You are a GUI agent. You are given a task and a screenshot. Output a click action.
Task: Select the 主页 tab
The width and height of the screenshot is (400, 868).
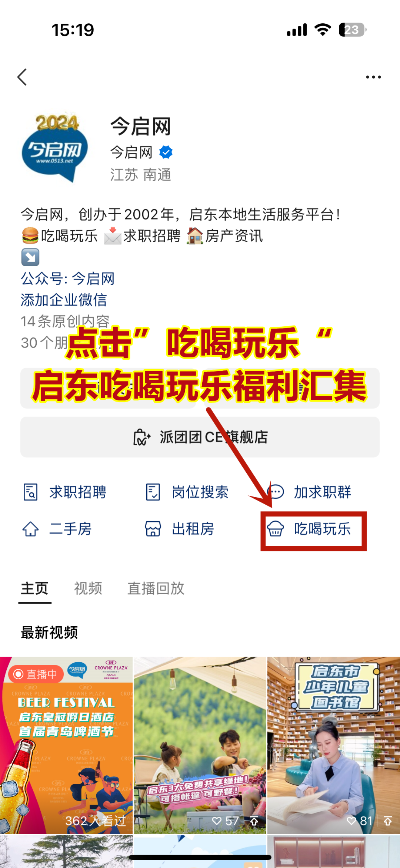tap(35, 588)
